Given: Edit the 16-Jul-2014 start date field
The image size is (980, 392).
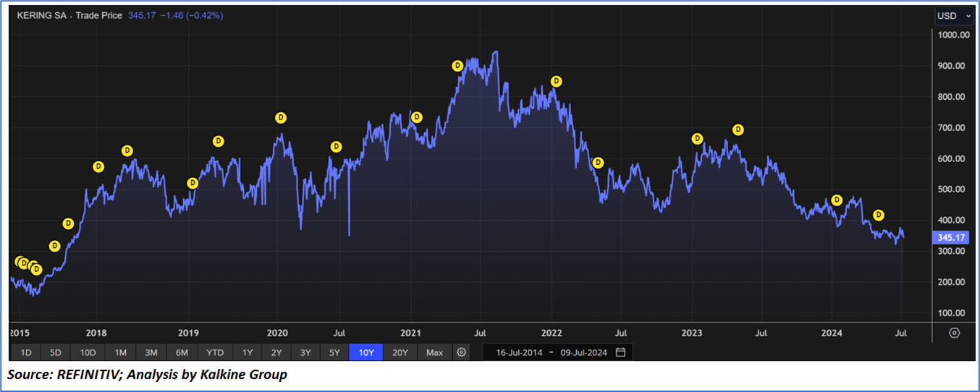Looking at the screenshot, I should pyautogui.click(x=518, y=352).
